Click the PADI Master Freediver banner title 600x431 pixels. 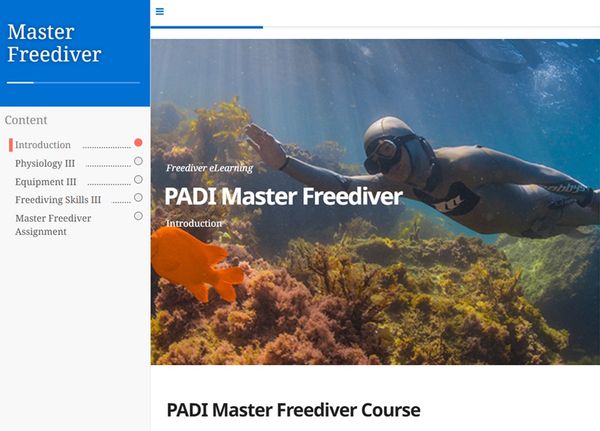click(x=284, y=196)
